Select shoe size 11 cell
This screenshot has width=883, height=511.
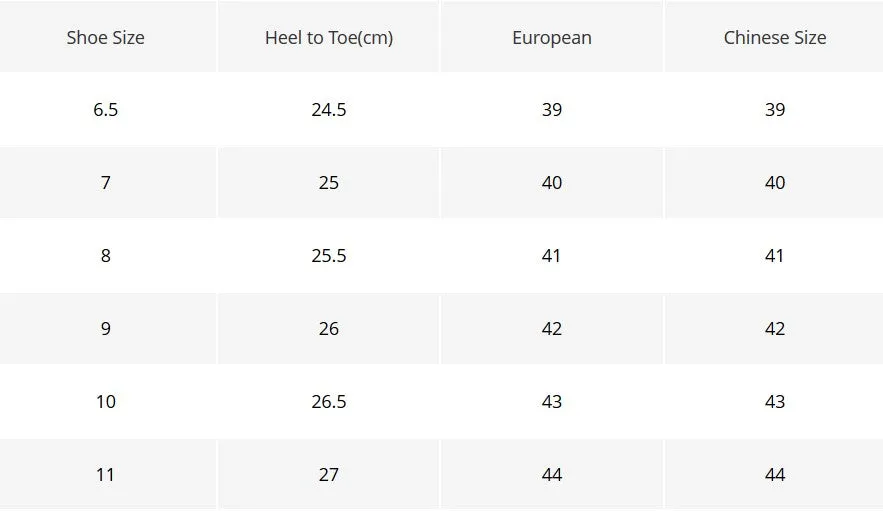tap(106, 474)
